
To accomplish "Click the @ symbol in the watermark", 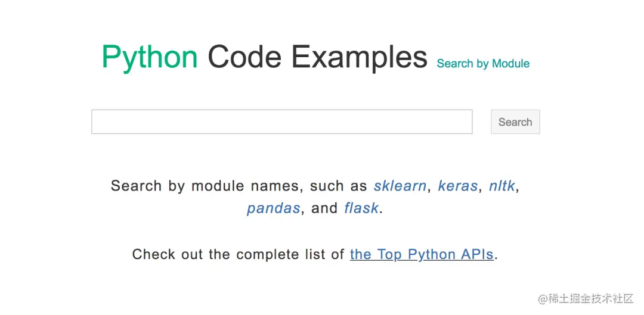I will pos(543,298).
